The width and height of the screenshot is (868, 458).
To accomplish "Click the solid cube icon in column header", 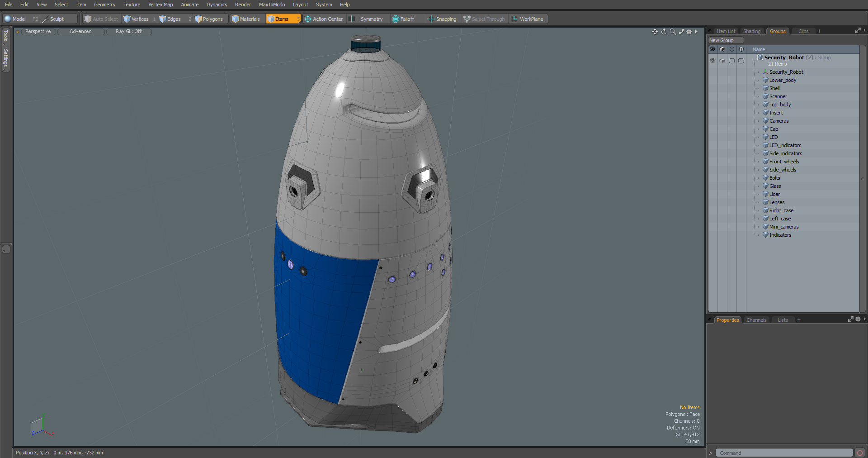I will pos(741,49).
